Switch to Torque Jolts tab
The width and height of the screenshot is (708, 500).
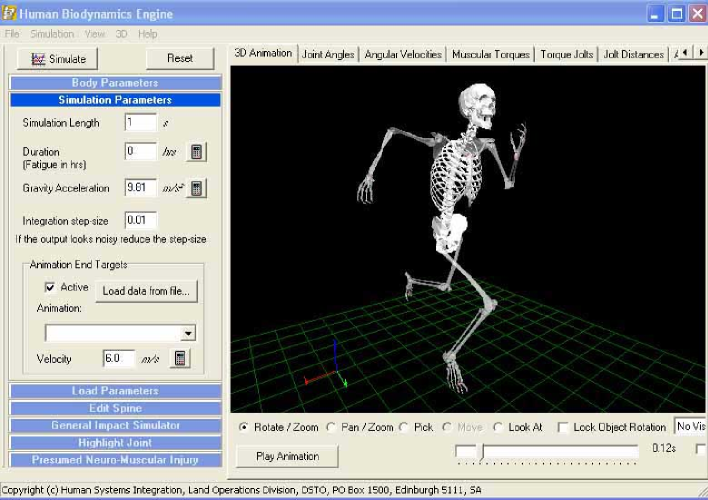[x=567, y=54]
